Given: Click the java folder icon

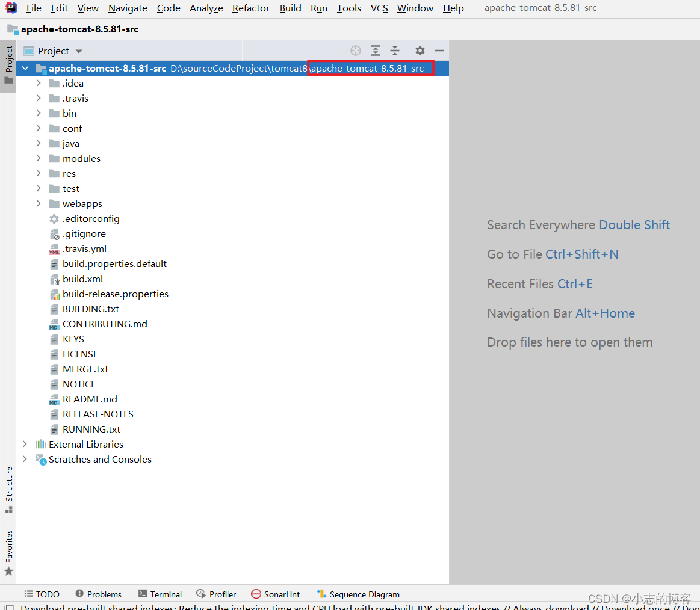Looking at the screenshot, I should coord(54,143).
